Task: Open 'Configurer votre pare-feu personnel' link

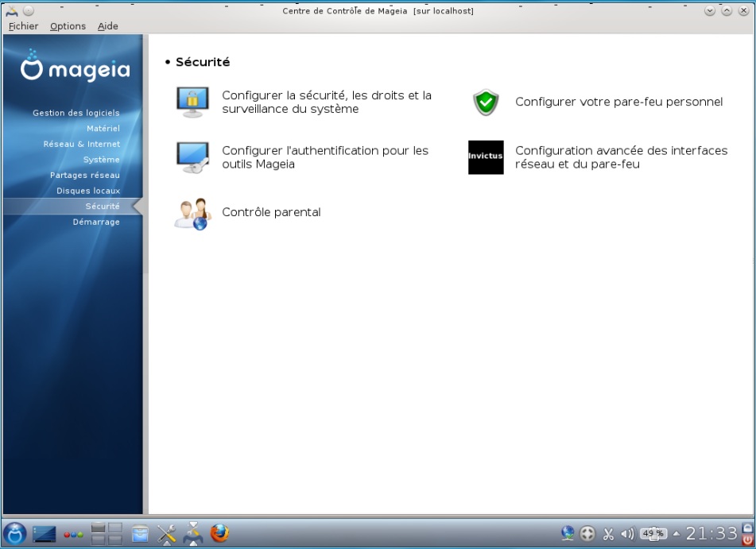Action: [x=618, y=102]
